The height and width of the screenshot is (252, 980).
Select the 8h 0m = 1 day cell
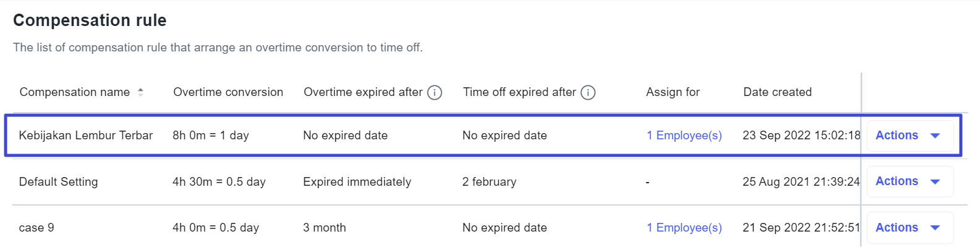(211, 136)
